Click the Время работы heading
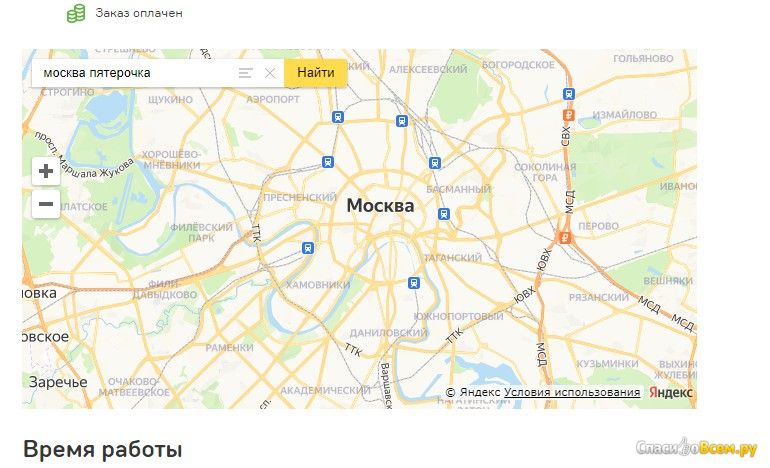The width and height of the screenshot is (770, 468). (x=103, y=449)
